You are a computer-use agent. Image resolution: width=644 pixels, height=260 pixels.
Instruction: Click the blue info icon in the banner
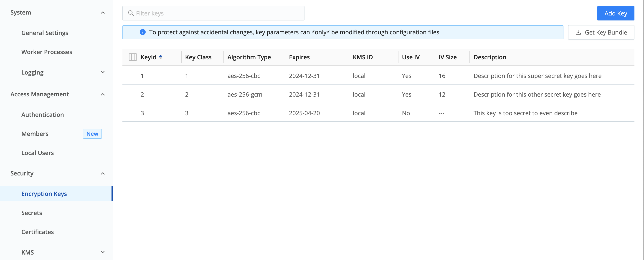(142, 32)
